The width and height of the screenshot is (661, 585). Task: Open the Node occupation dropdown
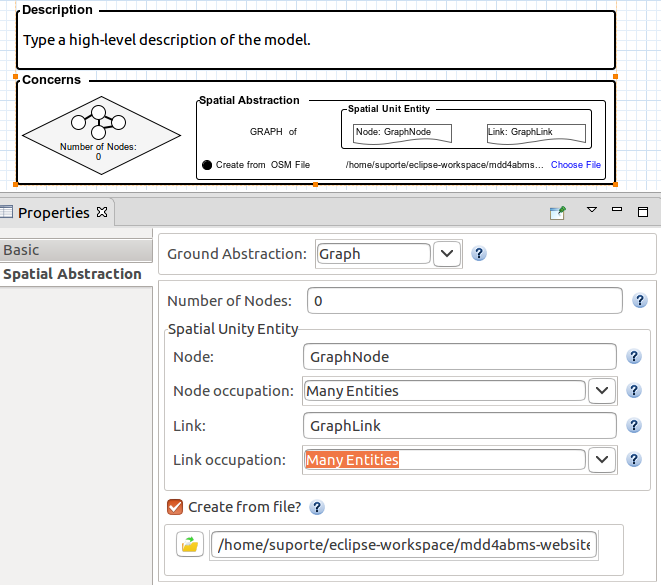601,391
